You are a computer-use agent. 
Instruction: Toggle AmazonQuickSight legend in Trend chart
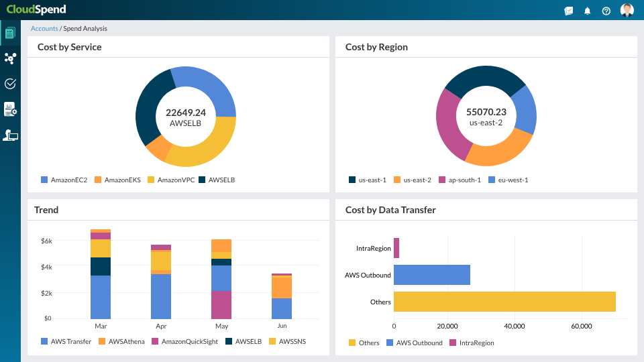(x=185, y=341)
